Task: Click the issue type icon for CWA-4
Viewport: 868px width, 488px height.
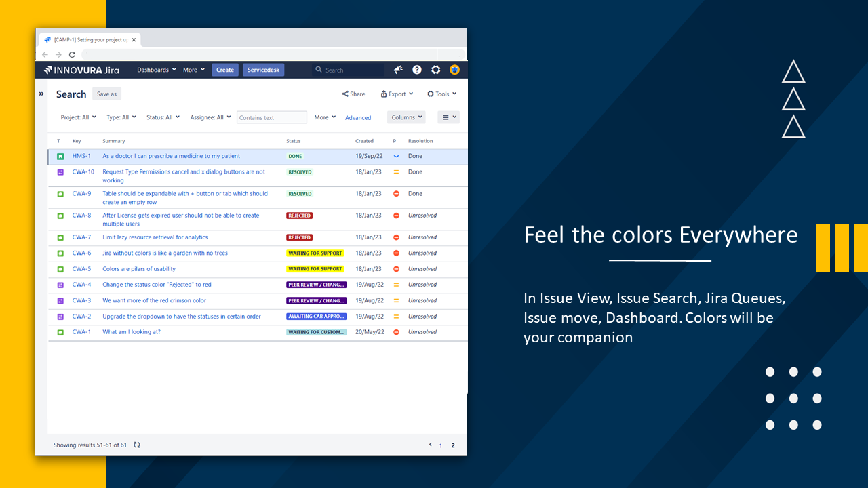Action: point(60,285)
